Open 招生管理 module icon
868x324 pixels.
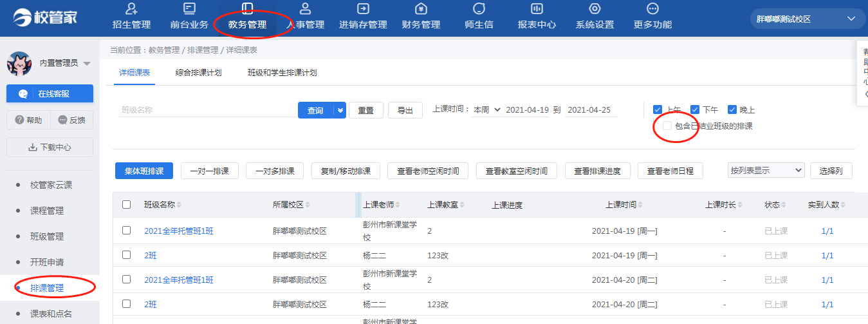tap(131, 9)
